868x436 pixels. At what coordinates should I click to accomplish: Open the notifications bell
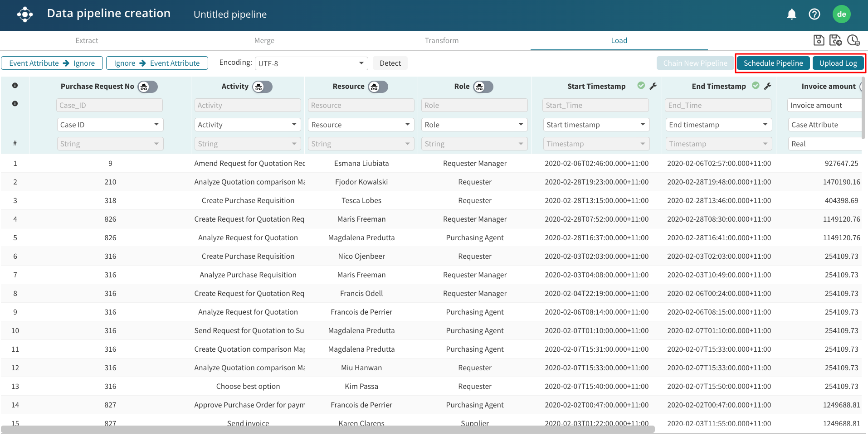[x=791, y=15]
